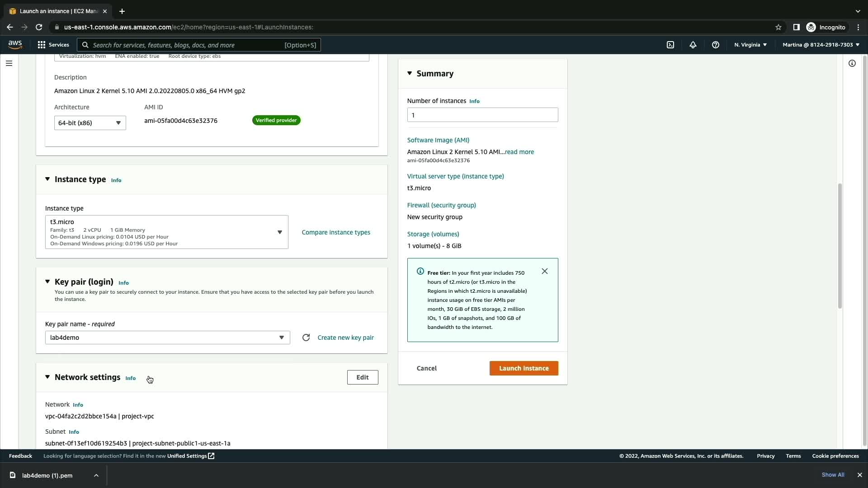Open the AWS CloudShell icon

click(x=670, y=45)
